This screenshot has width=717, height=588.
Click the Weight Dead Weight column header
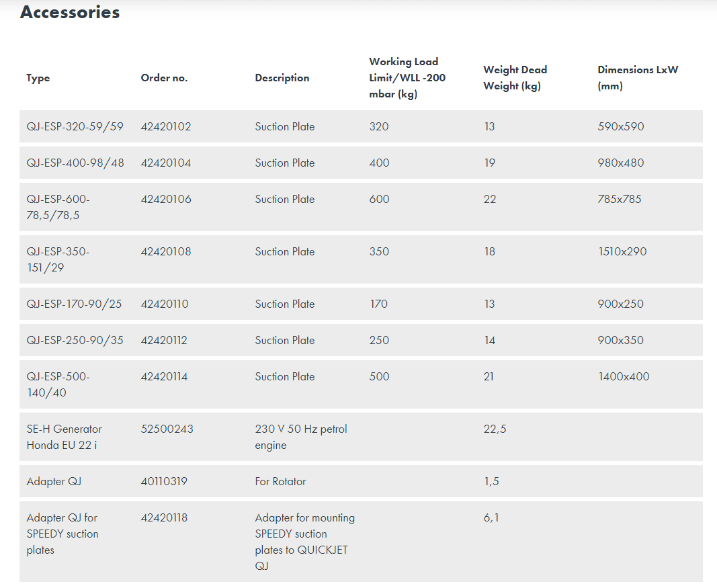coord(515,78)
